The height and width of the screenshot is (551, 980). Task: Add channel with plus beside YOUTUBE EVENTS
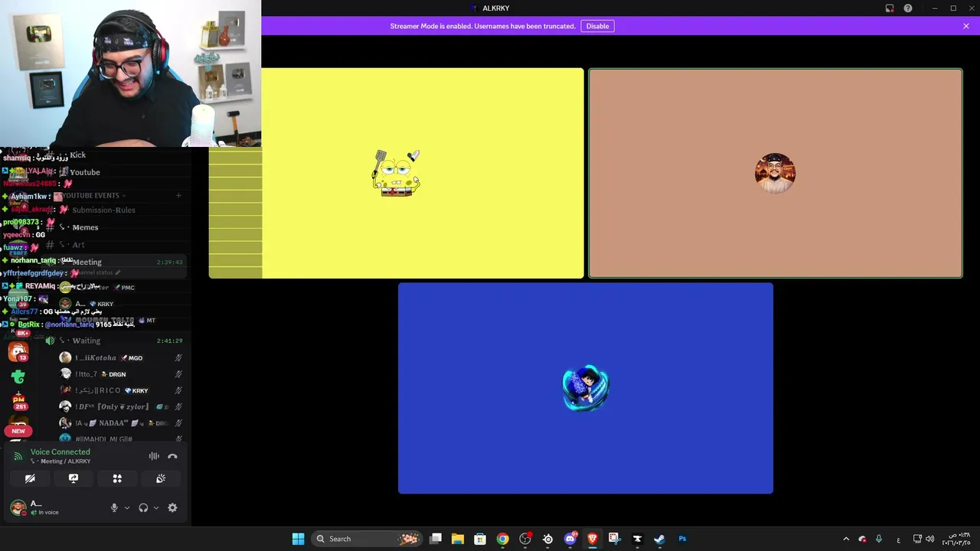[x=178, y=196]
